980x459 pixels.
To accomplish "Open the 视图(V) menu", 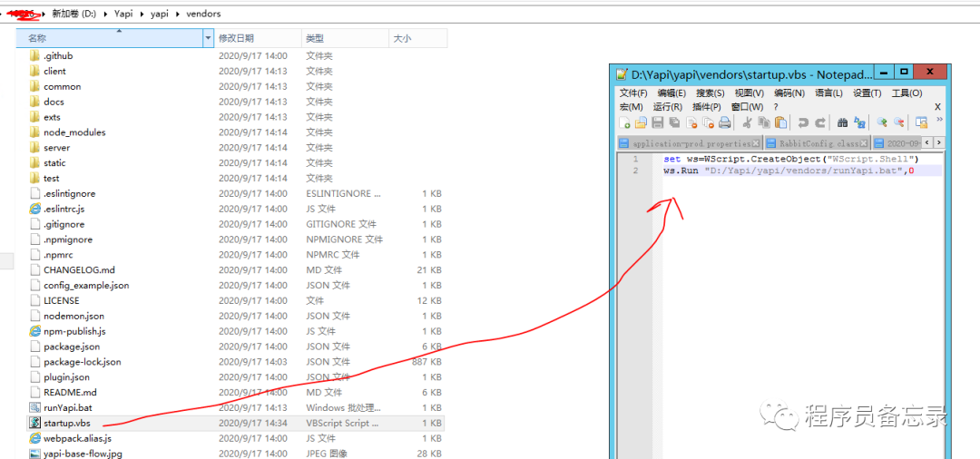I will pyautogui.click(x=749, y=93).
